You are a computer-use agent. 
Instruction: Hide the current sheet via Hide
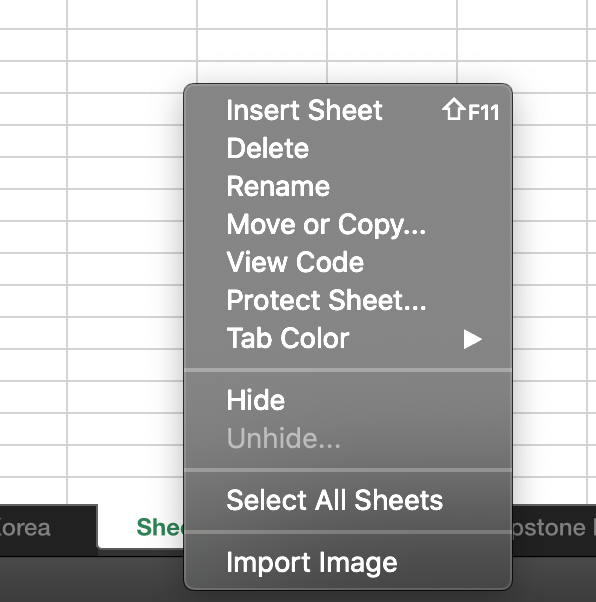coord(348,400)
